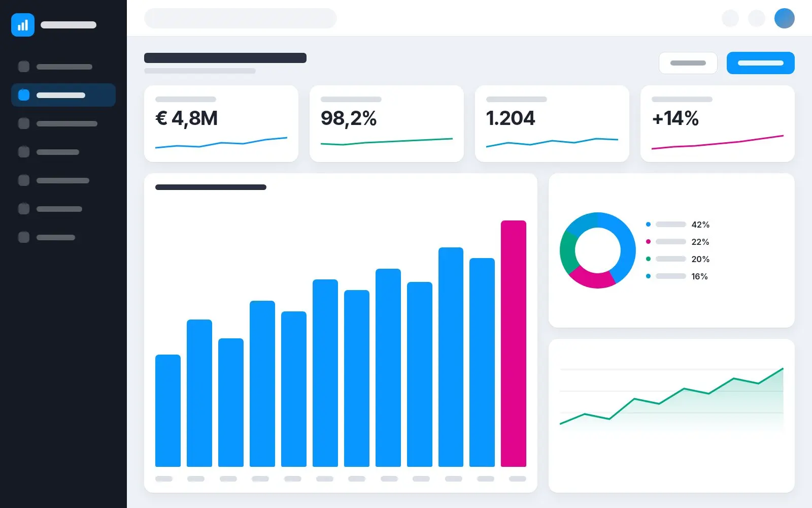
Task: Select the magenta bar in the bar chart
Action: point(514,343)
